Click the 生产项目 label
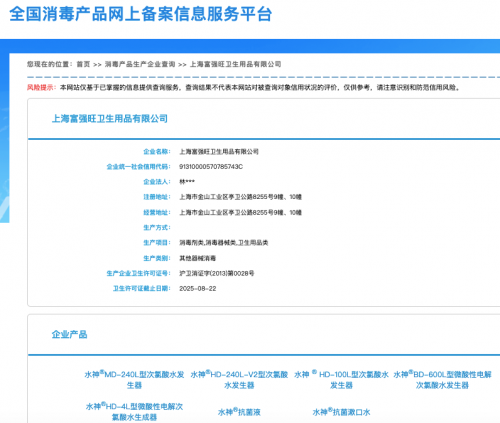Viewport: 500px width, 423px height. 157,243
